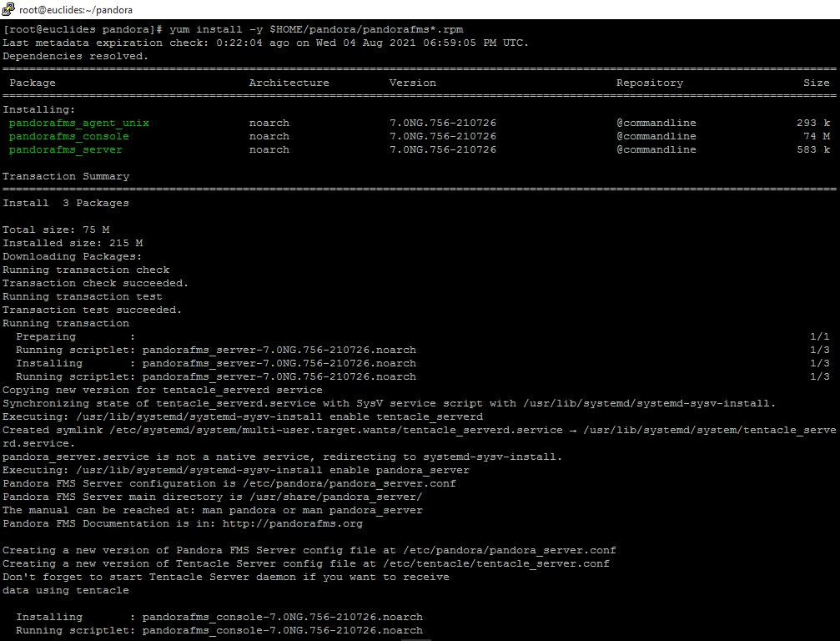Click the PuTTY icon in the title bar
Viewport: 840px width, 641px height.
[x=8, y=9]
